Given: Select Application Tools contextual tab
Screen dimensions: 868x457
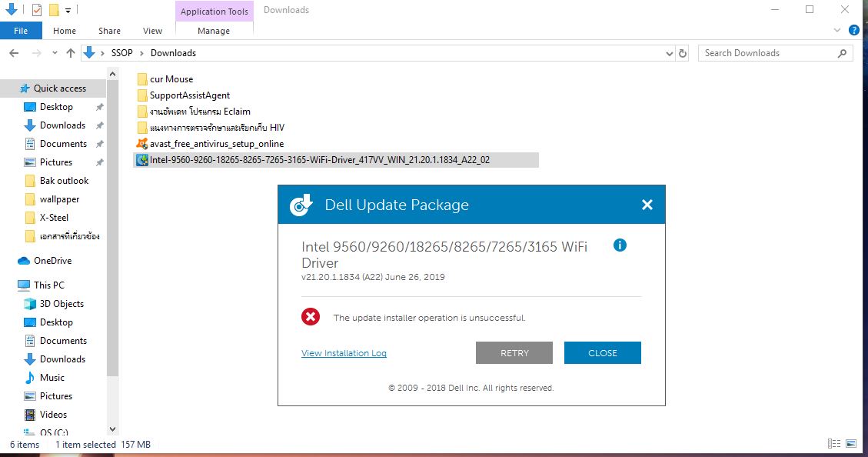Looking at the screenshot, I should (215, 11).
